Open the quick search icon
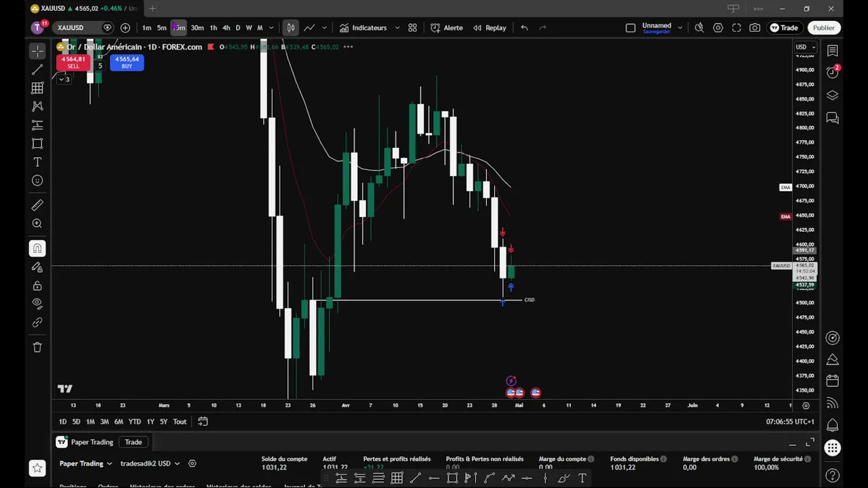 tap(699, 28)
